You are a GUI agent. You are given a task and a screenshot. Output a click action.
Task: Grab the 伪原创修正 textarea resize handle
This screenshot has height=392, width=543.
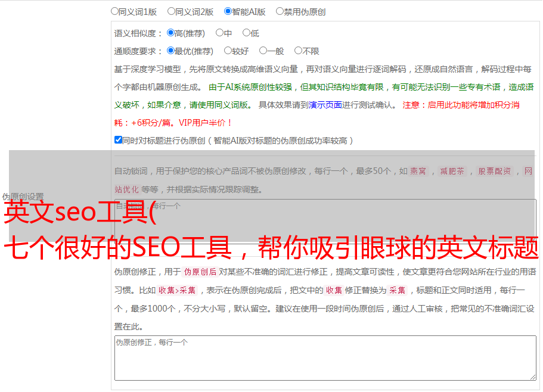point(533,378)
